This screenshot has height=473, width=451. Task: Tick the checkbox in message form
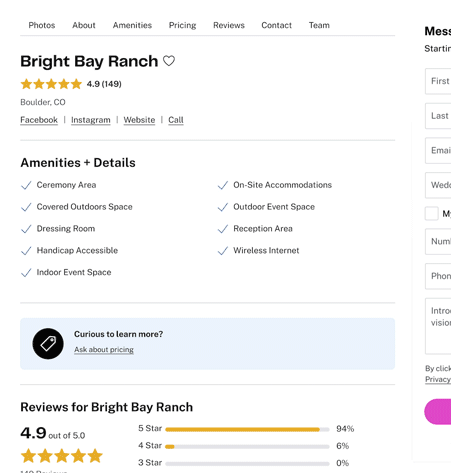tap(432, 213)
